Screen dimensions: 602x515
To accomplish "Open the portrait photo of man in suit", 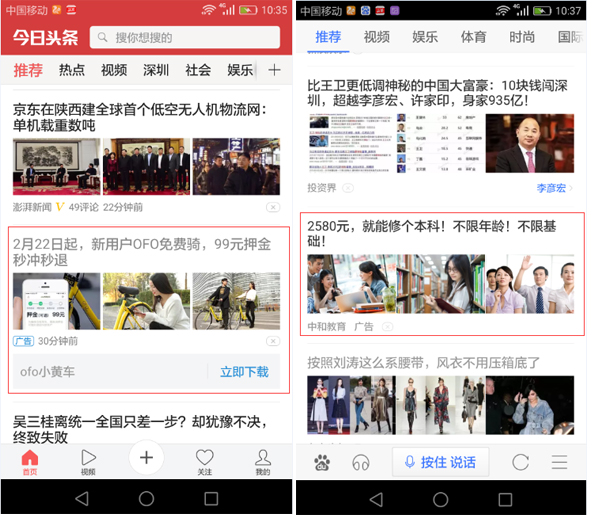I will click(x=530, y=143).
